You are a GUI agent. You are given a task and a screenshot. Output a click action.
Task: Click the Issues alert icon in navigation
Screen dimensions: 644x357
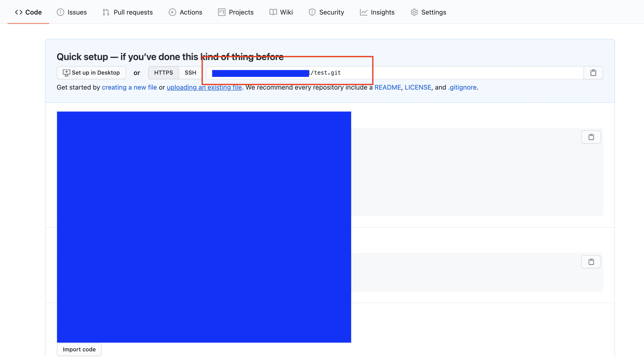point(60,12)
